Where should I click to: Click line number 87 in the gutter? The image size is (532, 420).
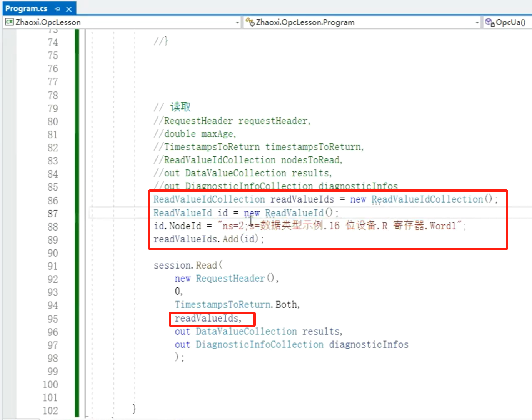coord(53,214)
